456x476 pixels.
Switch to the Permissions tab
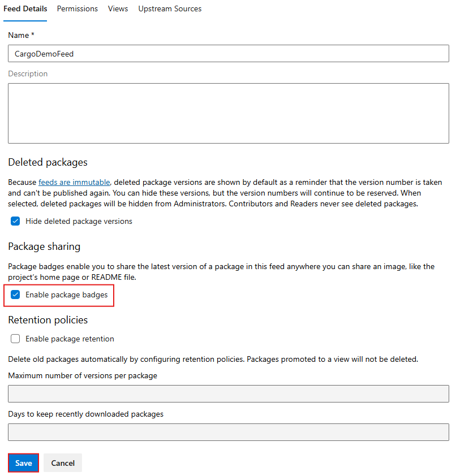coord(77,8)
